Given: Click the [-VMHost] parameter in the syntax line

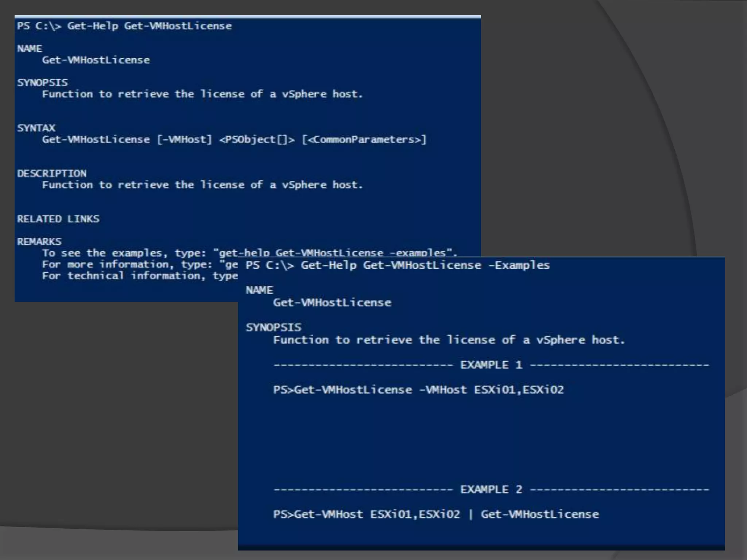Looking at the screenshot, I should tap(184, 140).
